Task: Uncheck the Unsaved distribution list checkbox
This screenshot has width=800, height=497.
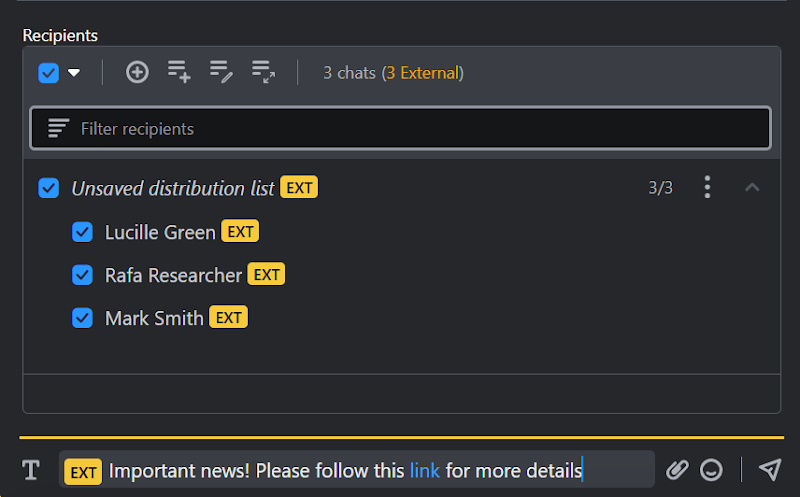Action: click(48, 188)
